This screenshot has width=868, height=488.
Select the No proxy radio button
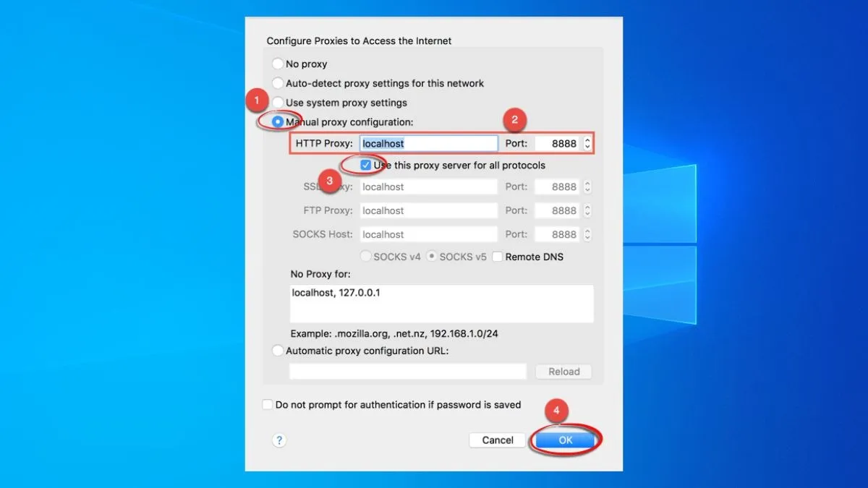pos(278,64)
